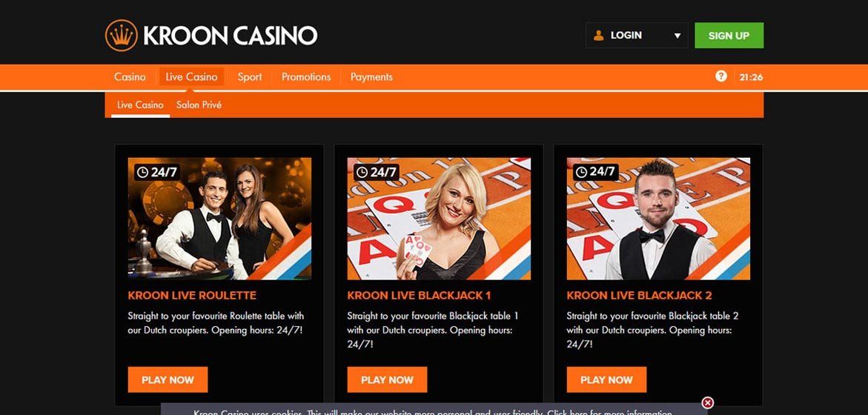Click the 24/7 clock badge on Blackjack 1

tap(377, 172)
